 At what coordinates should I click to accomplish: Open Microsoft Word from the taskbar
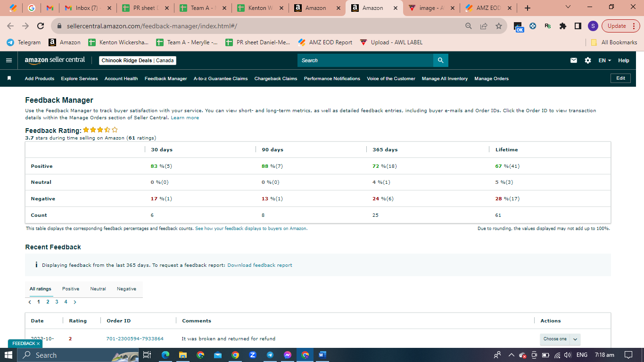click(322, 355)
